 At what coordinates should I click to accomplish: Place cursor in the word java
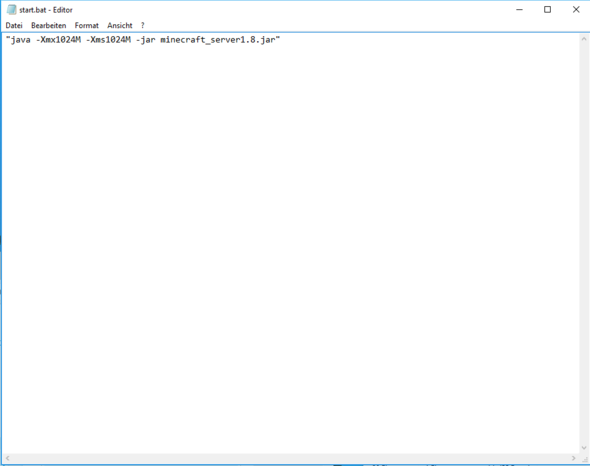tap(20, 40)
